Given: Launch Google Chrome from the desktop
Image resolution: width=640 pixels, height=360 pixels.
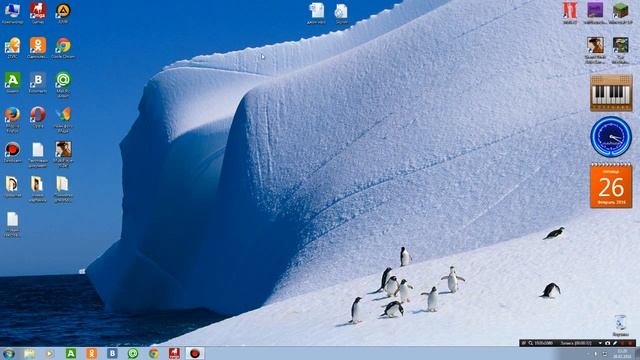Looking at the screenshot, I should coord(63,48).
